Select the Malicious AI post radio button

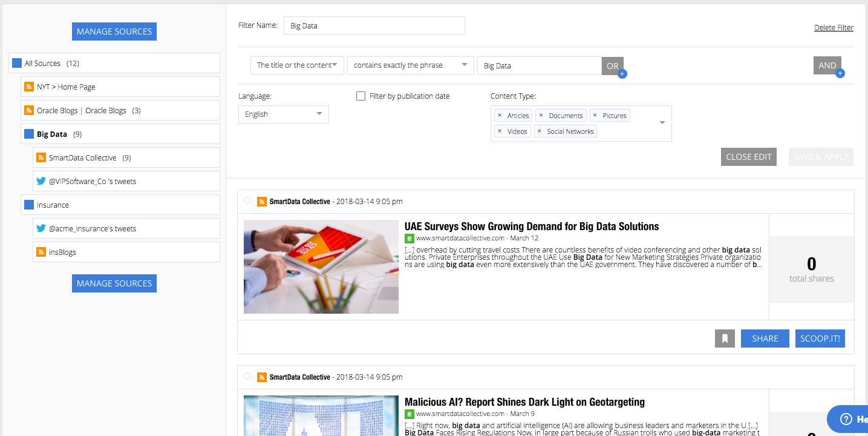[x=247, y=376]
